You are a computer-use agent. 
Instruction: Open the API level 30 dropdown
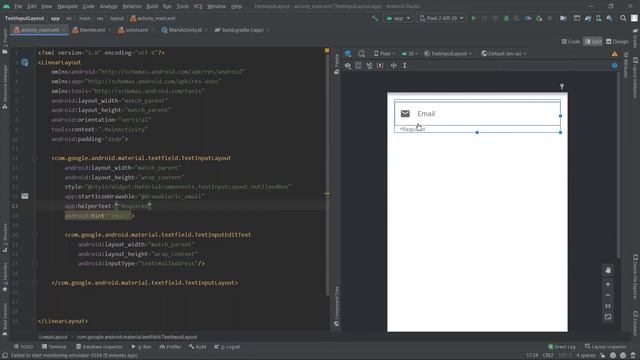409,53
